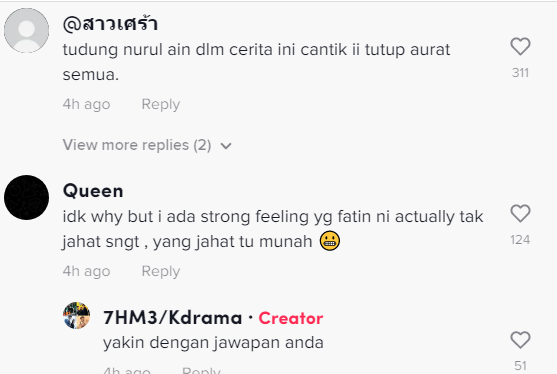Click the 311 like count
557x374 pixels.
[x=520, y=73]
